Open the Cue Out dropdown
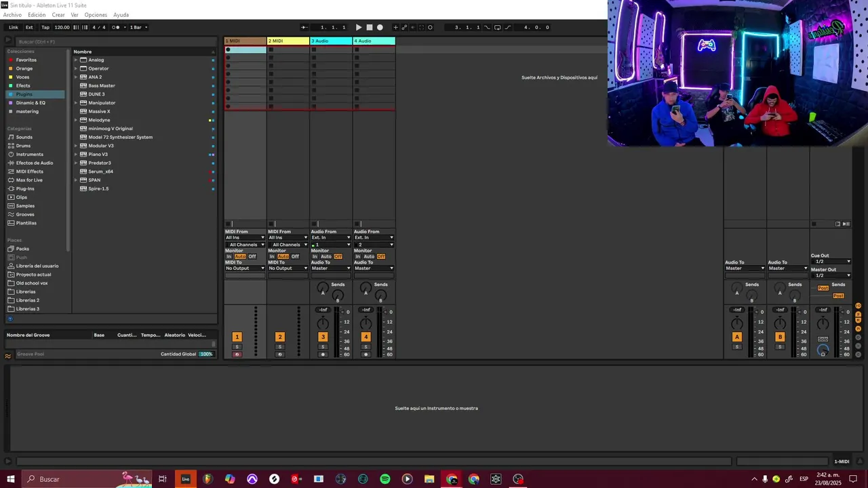This screenshot has width=868, height=488. pyautogui.click(x=831, y=262)
